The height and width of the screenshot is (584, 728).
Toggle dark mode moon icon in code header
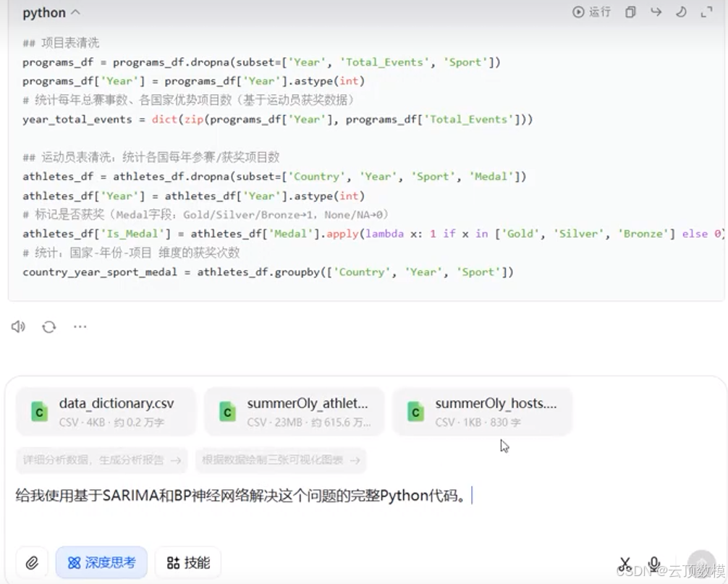pos(681,12)
